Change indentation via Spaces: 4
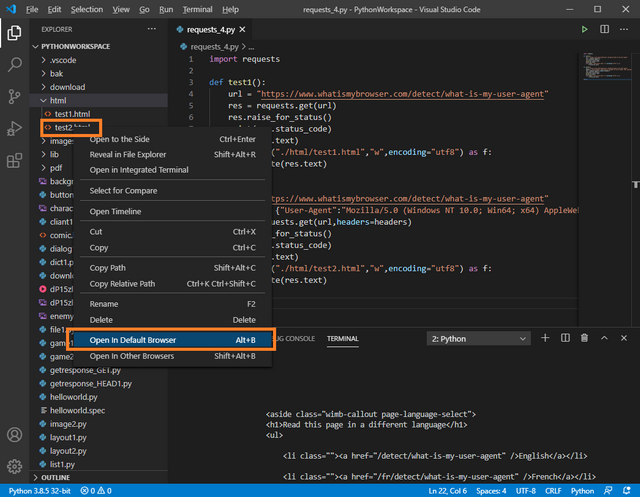The width and height of the screenshot is (640, 497). tap(491, 490)
